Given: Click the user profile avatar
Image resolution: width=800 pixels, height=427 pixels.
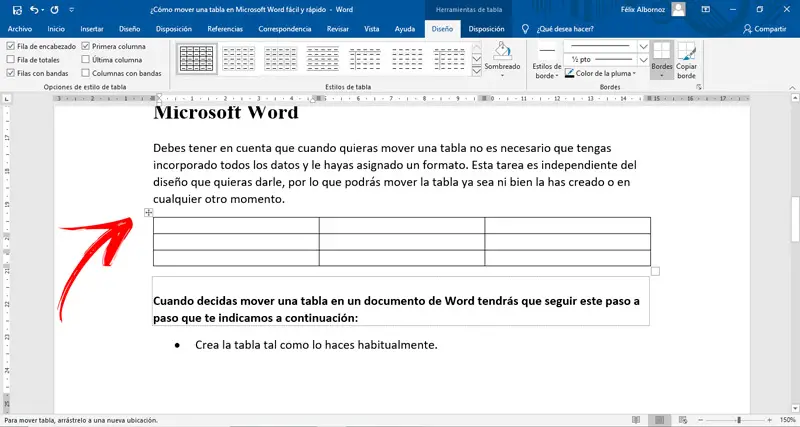Looking at the screenshot, I should point(679,9).
